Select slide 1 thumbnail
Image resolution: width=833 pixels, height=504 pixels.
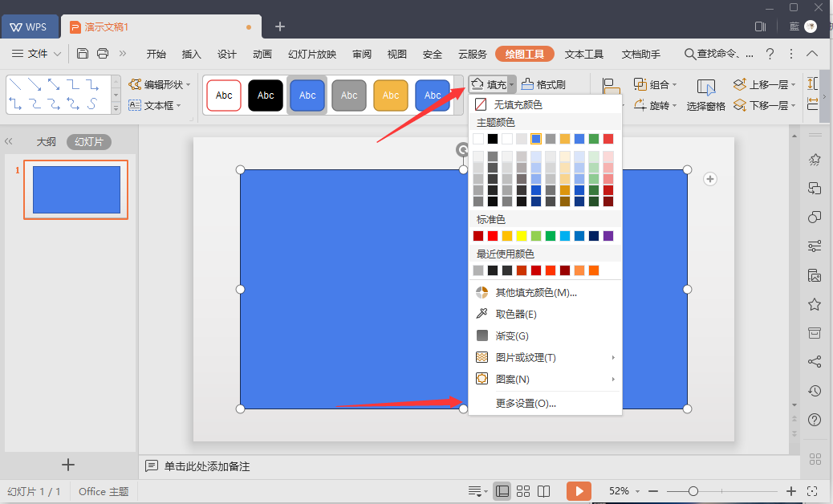(x=76, y=189)
